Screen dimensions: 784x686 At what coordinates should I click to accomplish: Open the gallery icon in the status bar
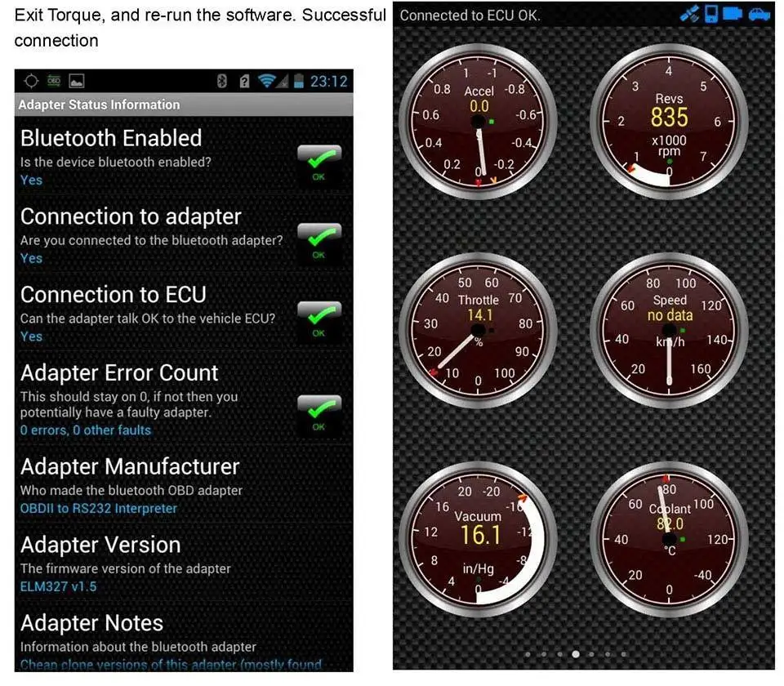[76, 81]
